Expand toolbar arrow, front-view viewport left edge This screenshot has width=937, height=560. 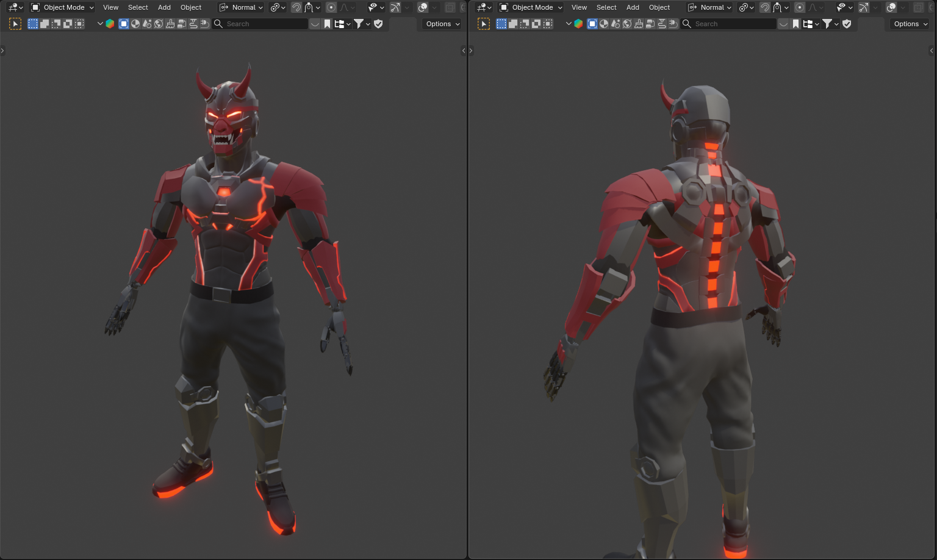click(x=2, y=51)
